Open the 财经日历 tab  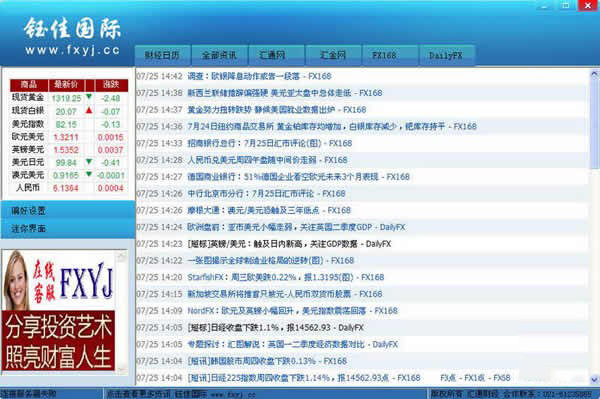pyautogui.click(x=162, y=55)
